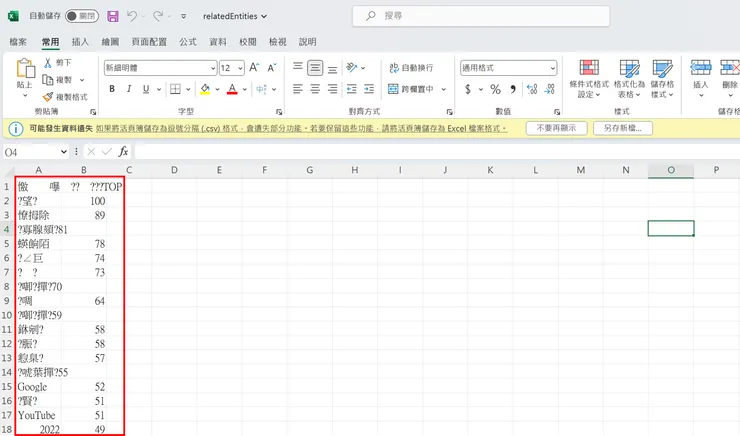Click the bottom align icon
This screenshot has width=740, height=436.
332,69
